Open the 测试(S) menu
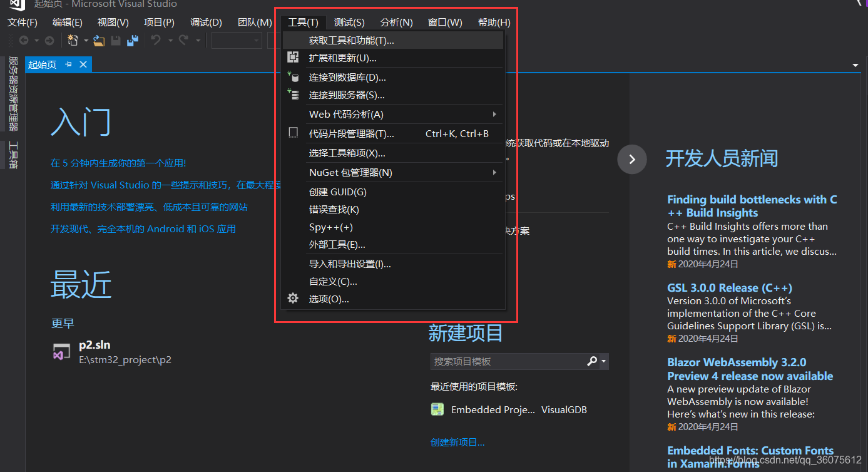This screenshot has width=868, height=472. tap(349, 22)
